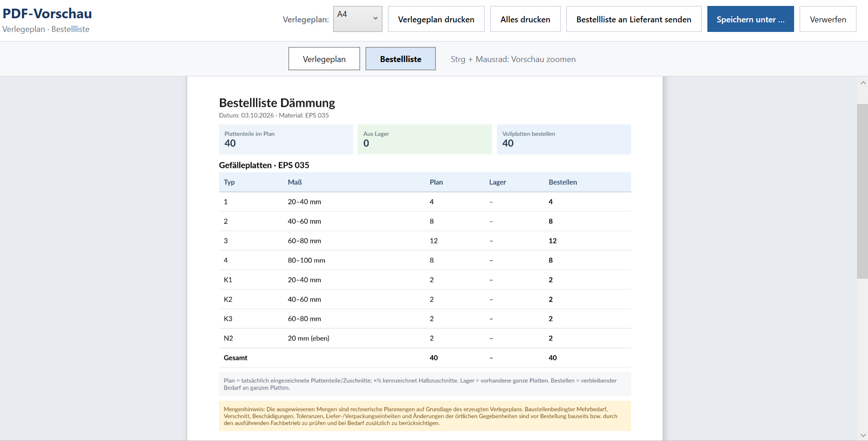Click the 'Lager' column header
This screenshot has height=441, width=868.
click(x=497, y=182)
